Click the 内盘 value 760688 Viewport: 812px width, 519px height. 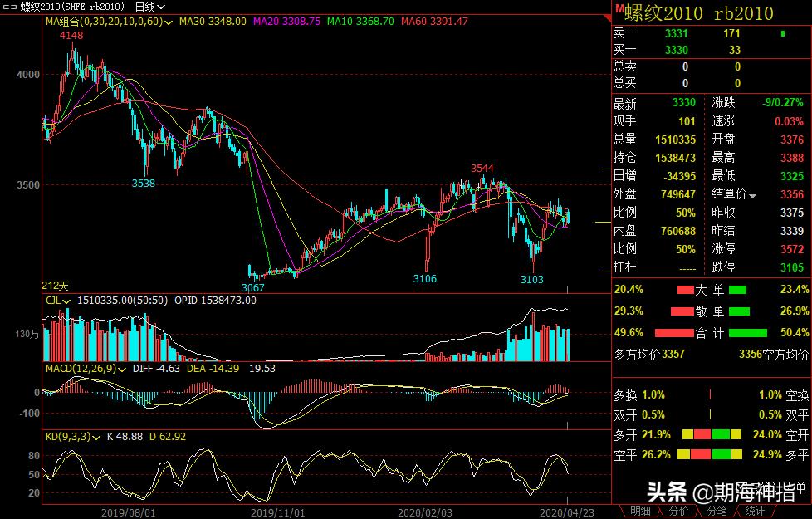[677, 231]
